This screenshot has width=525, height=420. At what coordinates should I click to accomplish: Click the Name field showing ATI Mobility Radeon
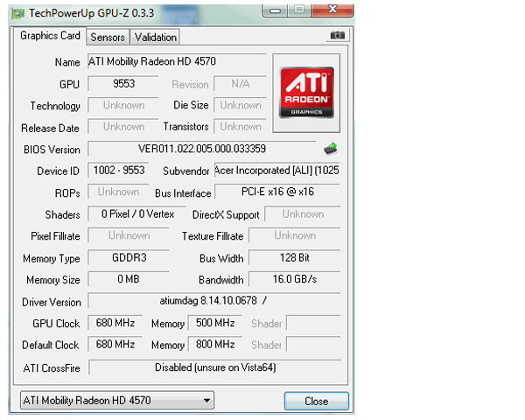coord(177,61)
